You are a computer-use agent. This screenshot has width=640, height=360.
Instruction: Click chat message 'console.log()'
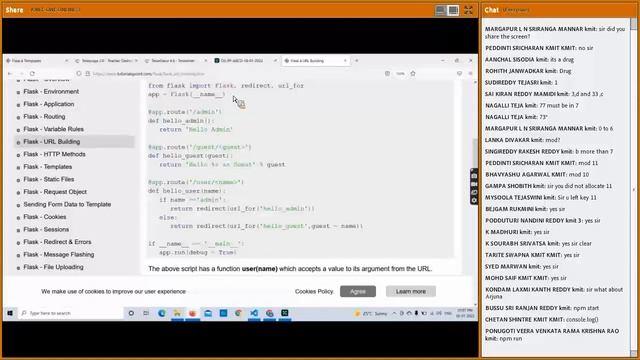[582, 320]
